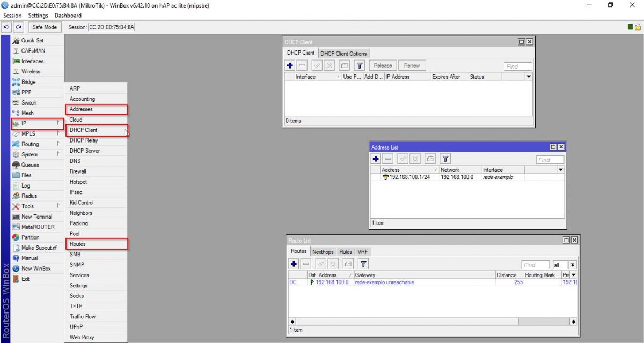This screenshot has width=644, height=343.
Task: Click the undo arrow in toolbar
Action: coord(6,27)
